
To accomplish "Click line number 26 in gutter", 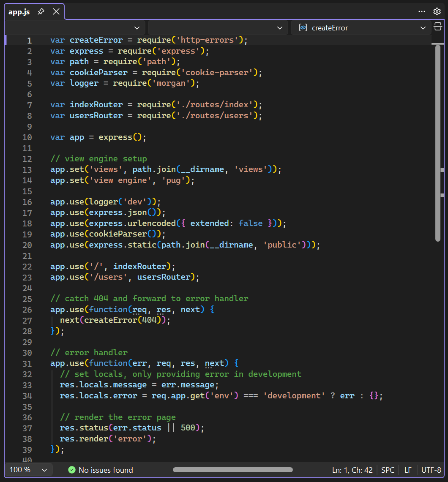I will point(27,310).
